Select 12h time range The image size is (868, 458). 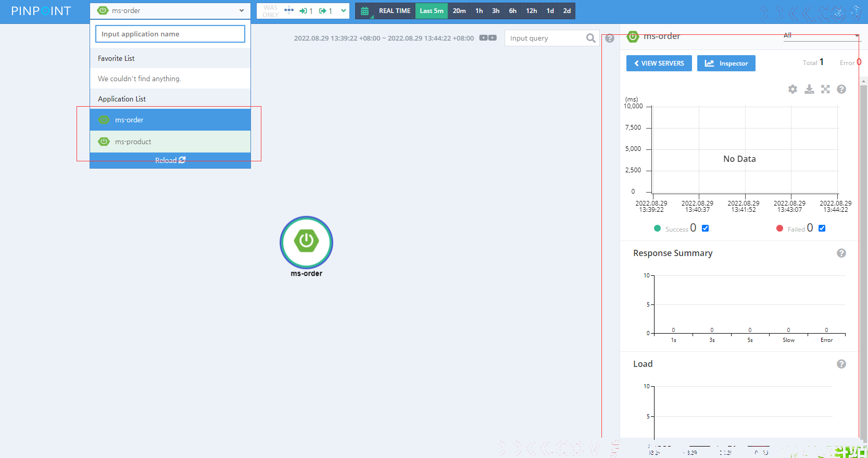pyautogui.click(x=532, y=11)
